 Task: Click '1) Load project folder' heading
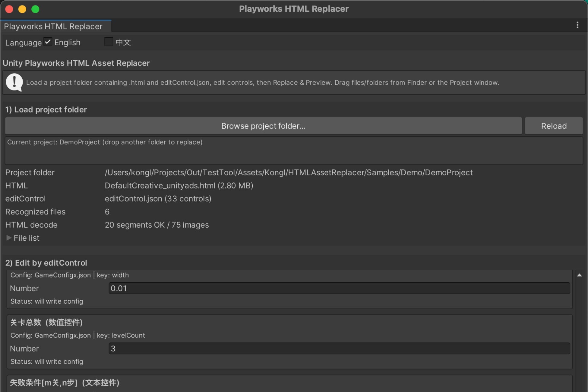[46, 109]
